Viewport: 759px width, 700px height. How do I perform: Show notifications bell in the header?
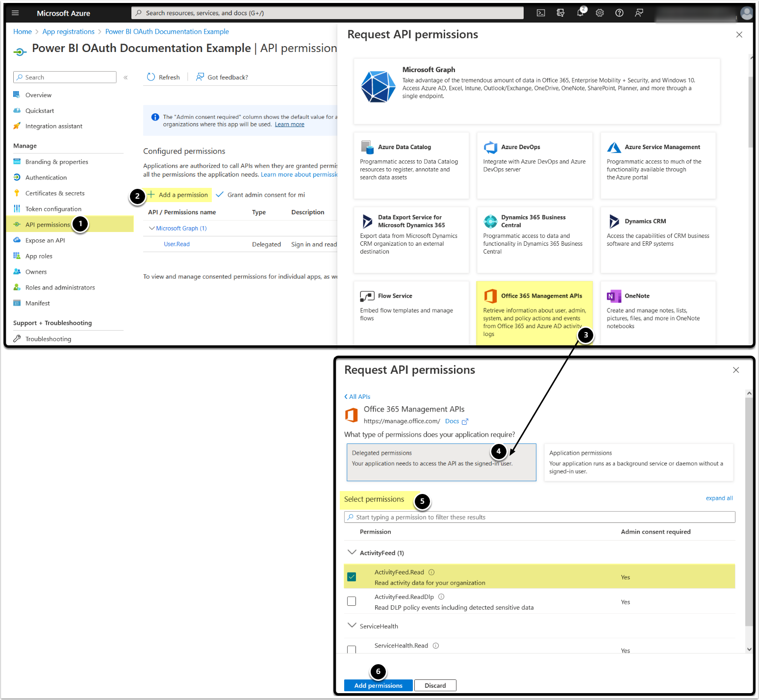pyautogui.click(x=581, y=13)
